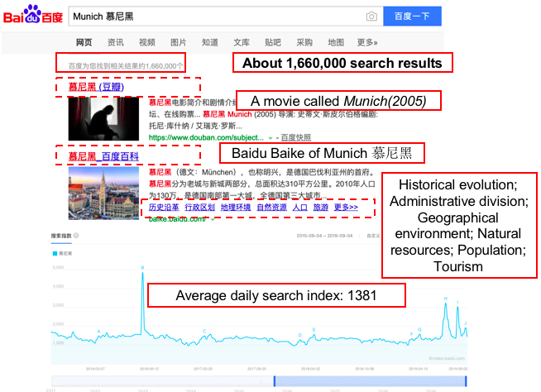Click the date range 2015-09-04 ~ 2019-09-04
Viewport: 541px width, 392px height.
tap(324, 236)
